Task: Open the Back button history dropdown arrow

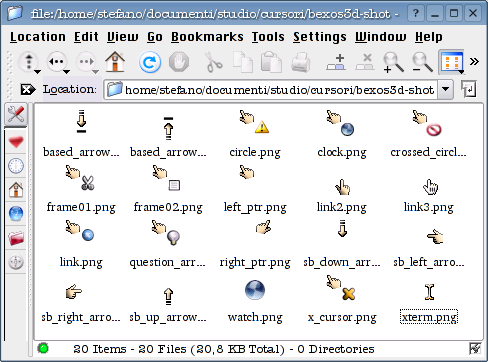Action: click(x=67, y=72)
